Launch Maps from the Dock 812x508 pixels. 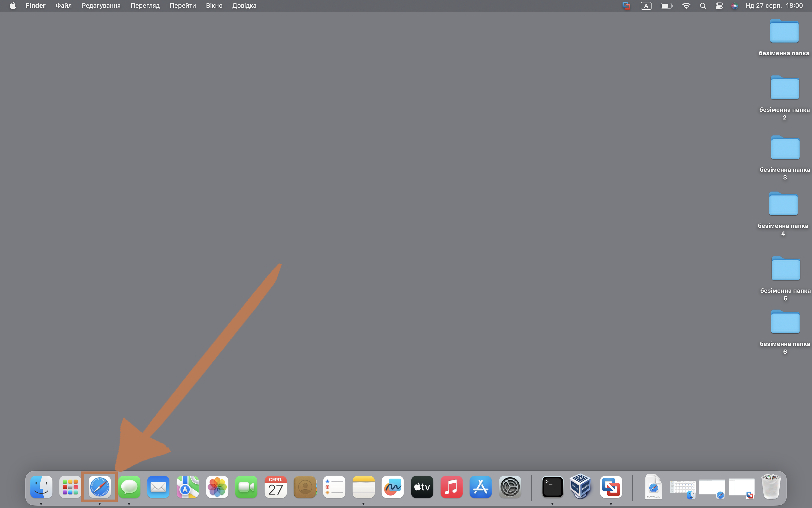188,487
